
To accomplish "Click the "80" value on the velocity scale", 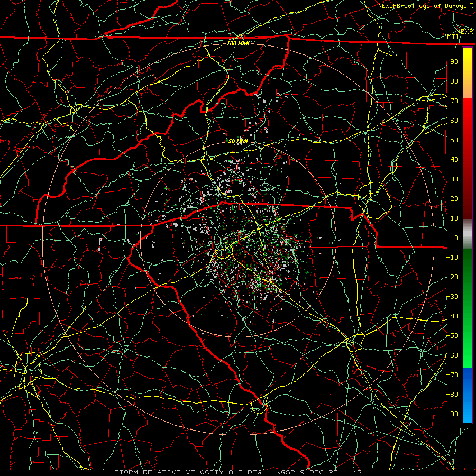I will (454, 81).
